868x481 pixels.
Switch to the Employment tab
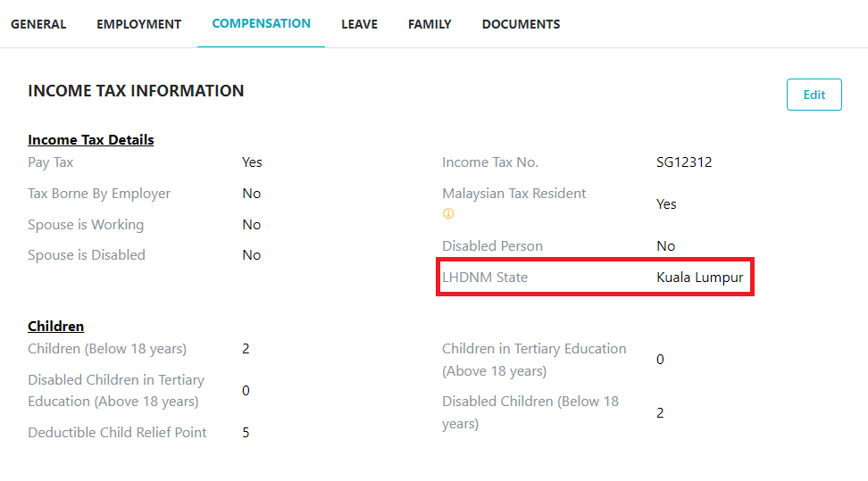pos(138,24)
